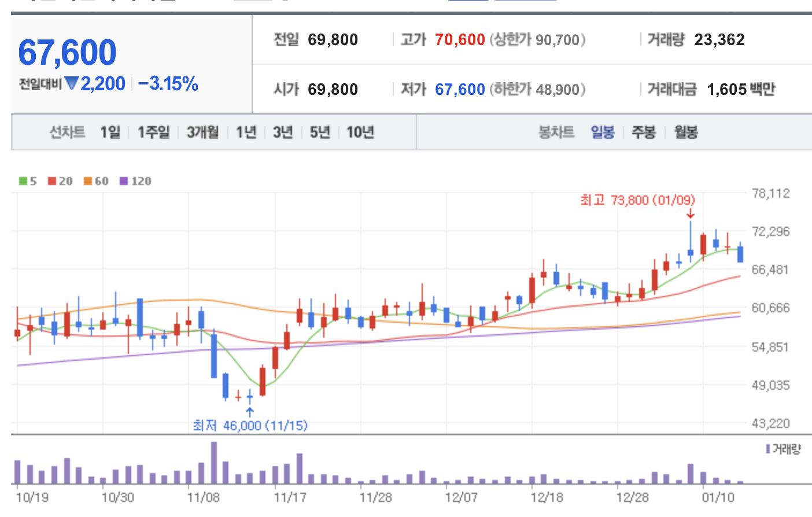812x517 pixels.
Task: Click the tallest volume bar near 11/08
Action: [214, 463]
